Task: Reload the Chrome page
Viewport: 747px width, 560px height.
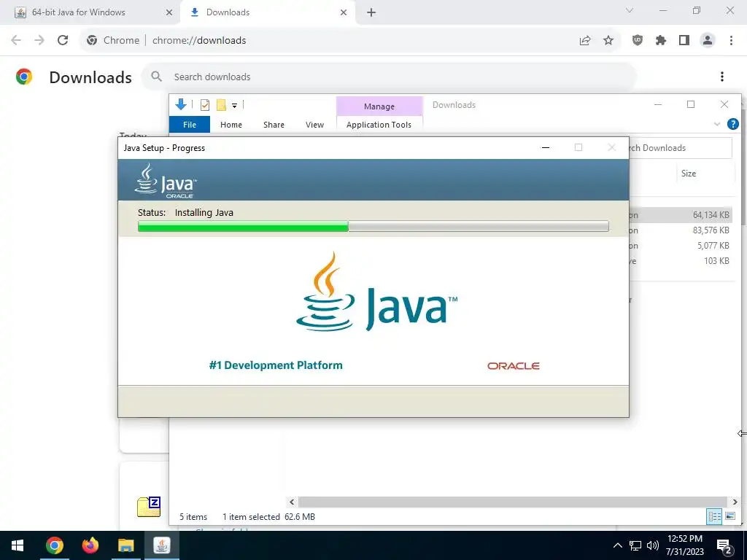Action: [x=63, y=41]
